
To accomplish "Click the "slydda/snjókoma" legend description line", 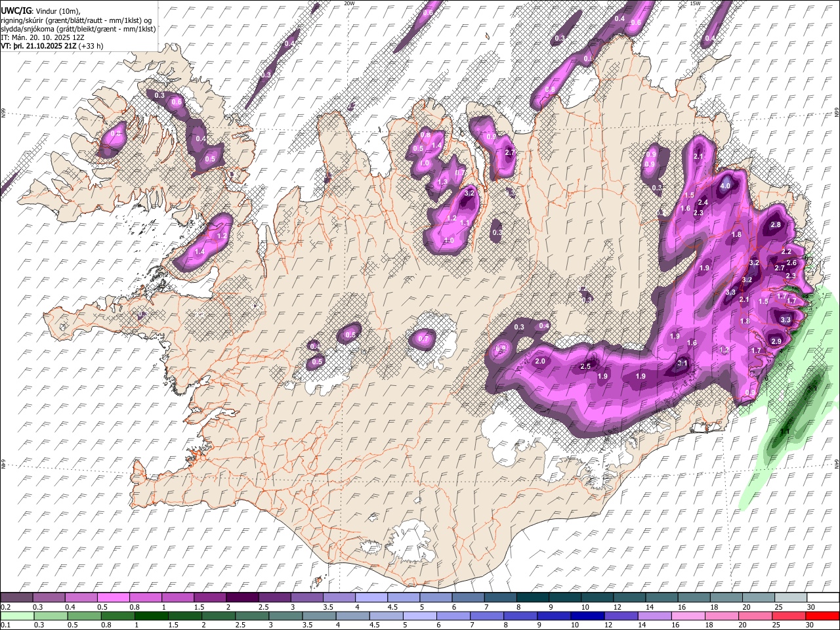I will point(79,29).
